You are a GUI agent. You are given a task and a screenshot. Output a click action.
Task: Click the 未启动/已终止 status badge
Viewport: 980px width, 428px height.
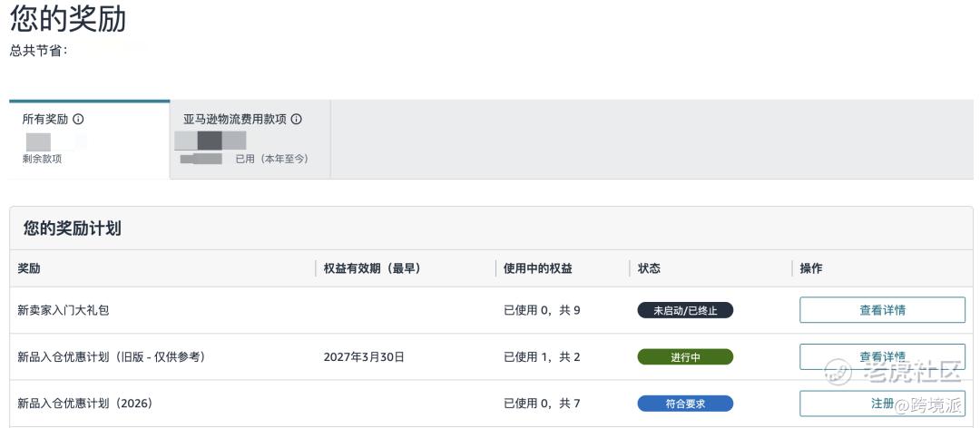point(685,310)
